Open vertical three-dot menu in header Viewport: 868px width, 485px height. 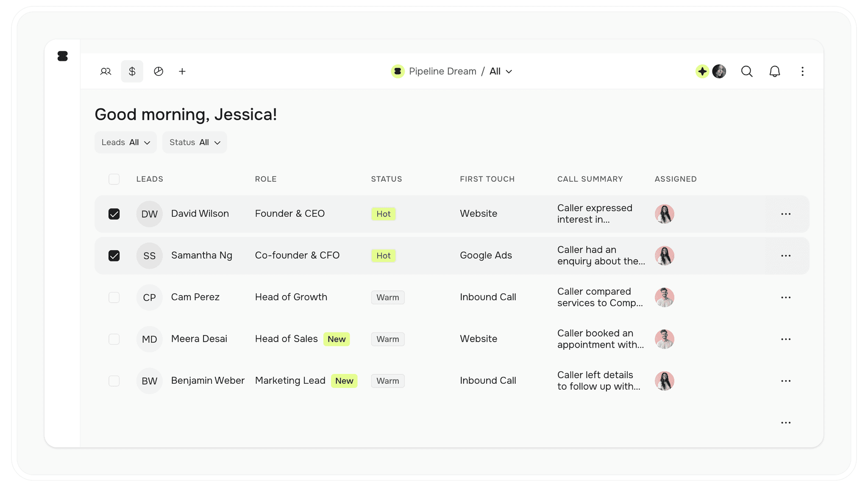802,71
